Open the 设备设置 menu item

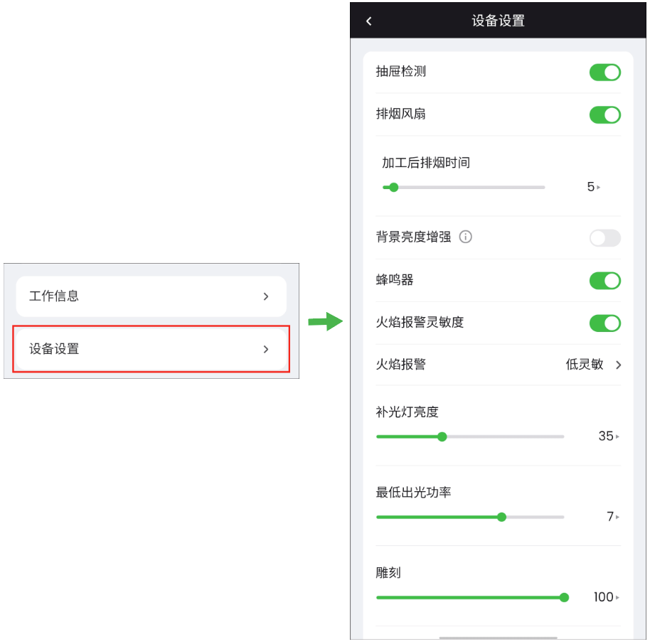(x=151, y=349)
